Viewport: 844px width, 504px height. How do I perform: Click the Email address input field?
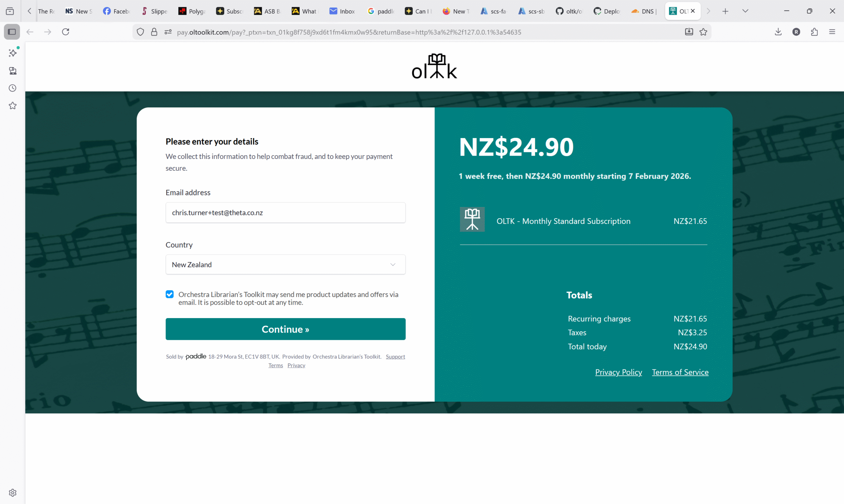(285, 213)
